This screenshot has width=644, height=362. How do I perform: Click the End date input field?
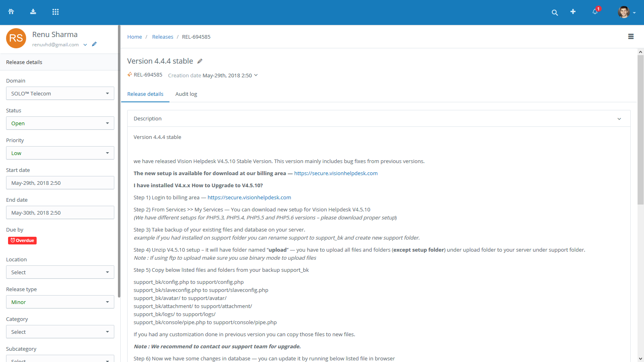60,213
